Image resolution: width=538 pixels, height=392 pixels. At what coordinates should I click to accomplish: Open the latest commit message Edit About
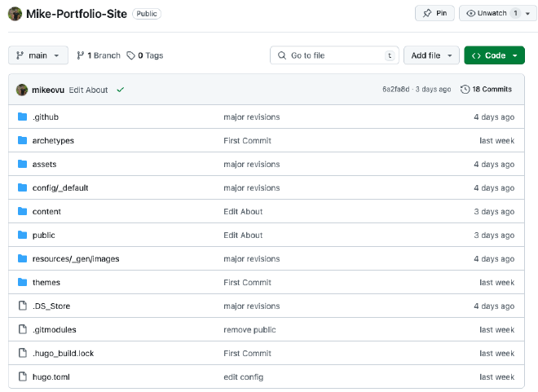(88, 90)
